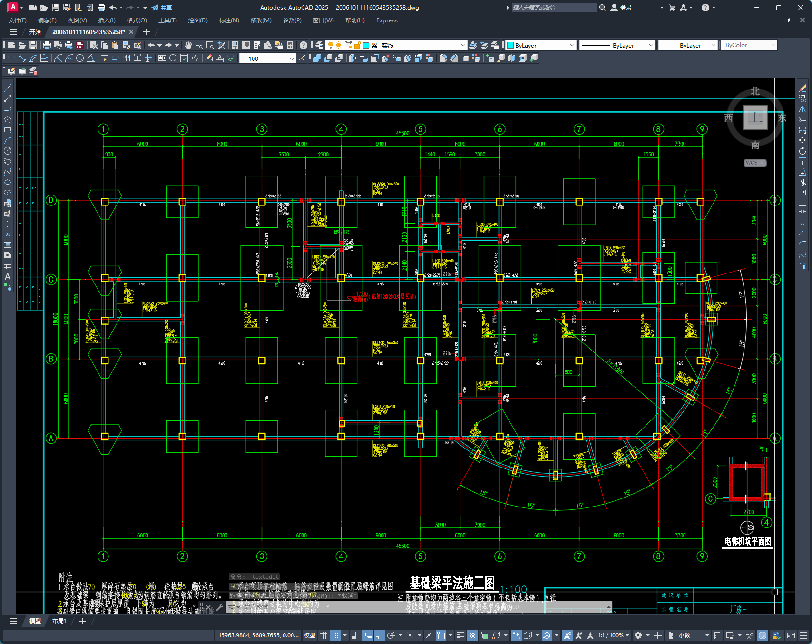812x644 pixels.
Task: Toggle Dynamic Input in status bar
Action: [367, 635]
